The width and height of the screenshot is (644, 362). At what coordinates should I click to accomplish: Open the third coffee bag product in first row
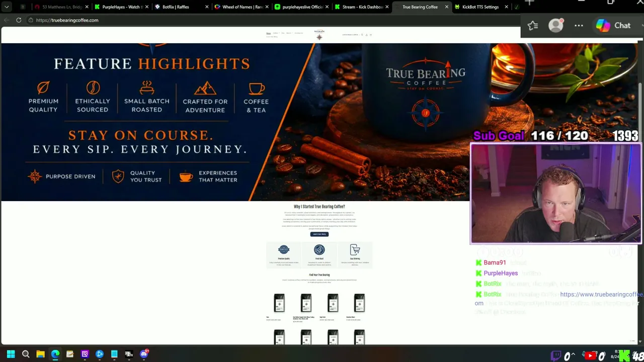[x=333, y=303]
